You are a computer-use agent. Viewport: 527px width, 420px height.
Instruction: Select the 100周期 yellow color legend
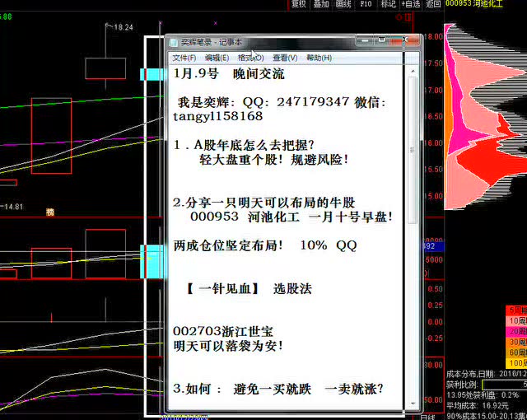point(516,362)
